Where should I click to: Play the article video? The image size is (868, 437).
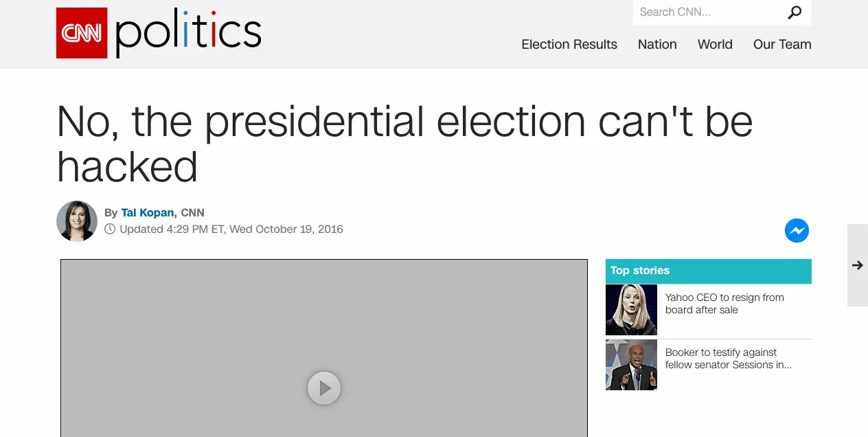pyautogui.click(x=324, y=389)
